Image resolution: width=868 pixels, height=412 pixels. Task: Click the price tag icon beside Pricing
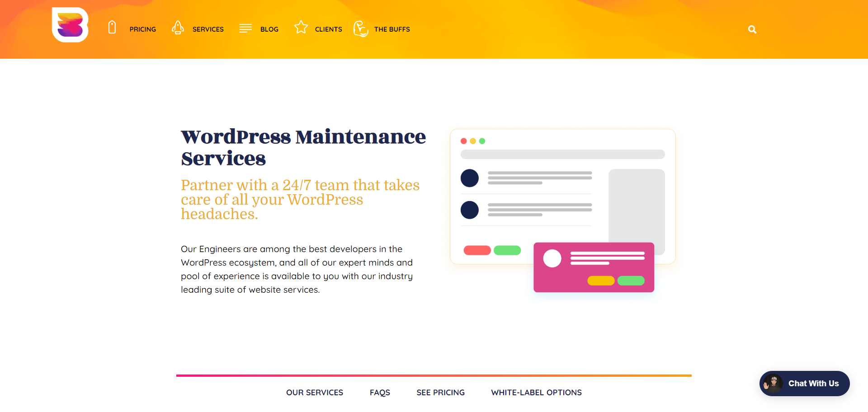(112, 28)
